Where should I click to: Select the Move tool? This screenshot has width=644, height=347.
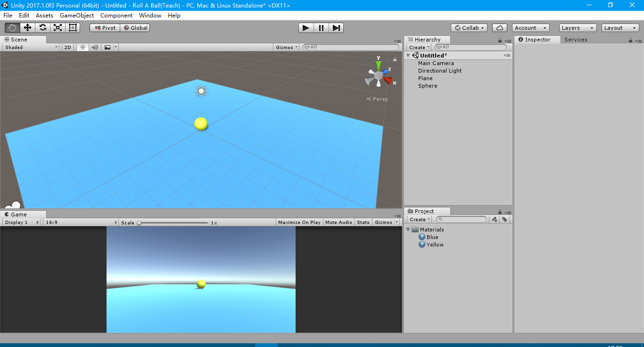point(27,28)
